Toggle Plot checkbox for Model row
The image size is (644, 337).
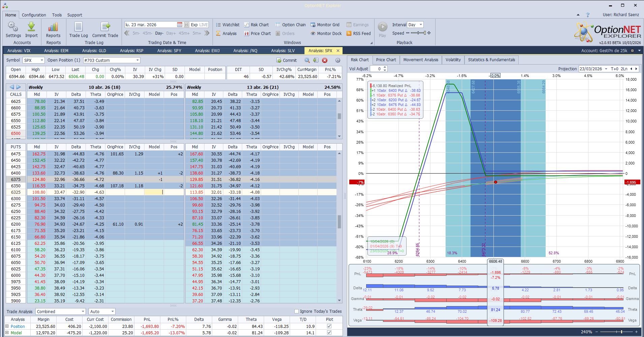coord(329,333)
